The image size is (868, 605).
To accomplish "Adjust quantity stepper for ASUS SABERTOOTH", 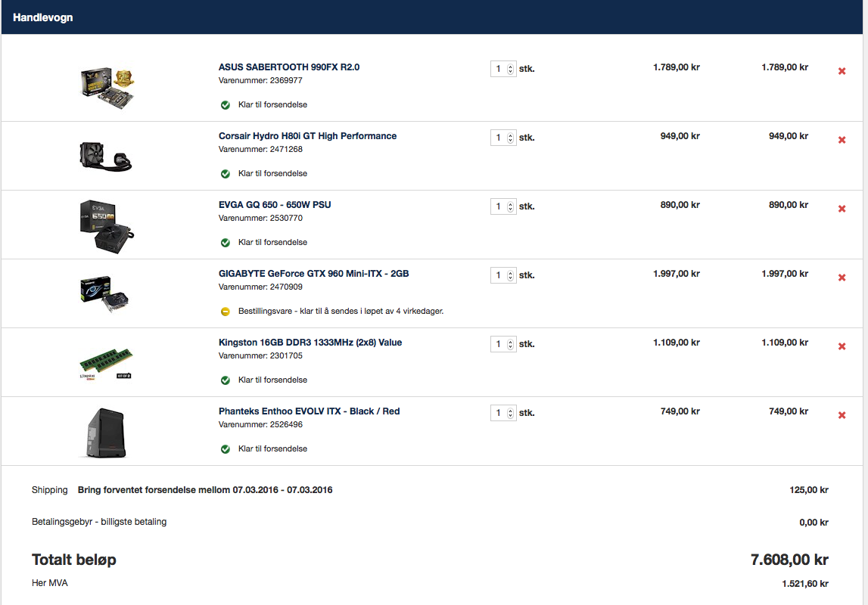I will (x=510, y=69).
